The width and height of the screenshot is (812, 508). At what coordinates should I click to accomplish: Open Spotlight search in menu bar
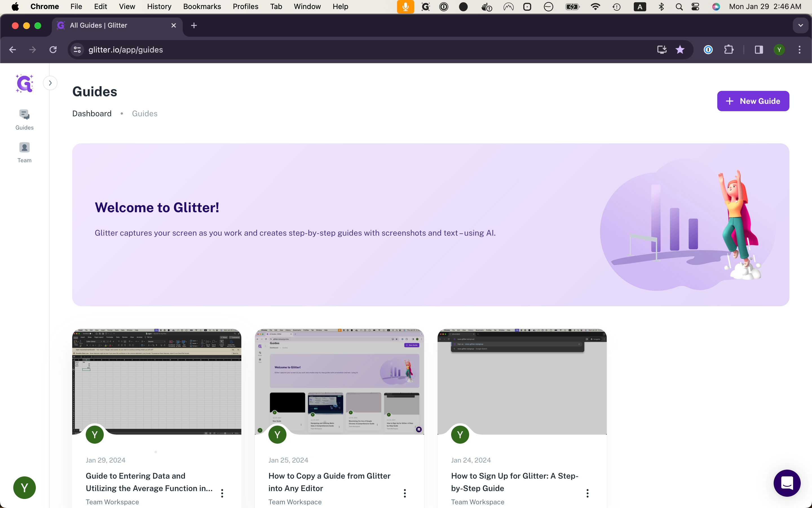(x=679, y=6)
